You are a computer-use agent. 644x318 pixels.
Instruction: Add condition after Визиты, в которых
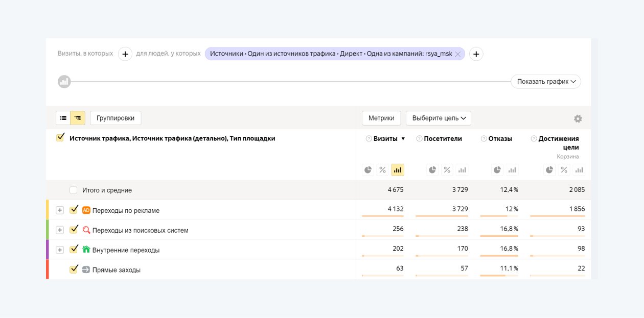click(x=125, y=54)
